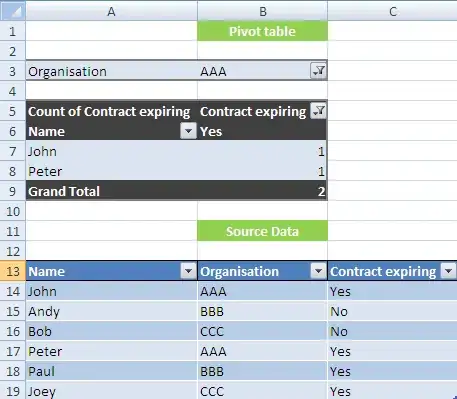The height and width of the screenshot is (399, 457).
Task: Select row 9 header
Action: point(13,191)
